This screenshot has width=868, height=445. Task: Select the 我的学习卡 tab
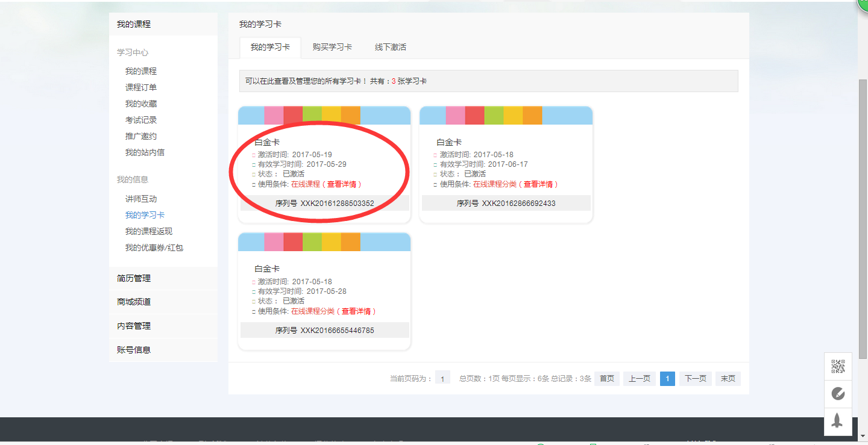[x=270, y=47]
